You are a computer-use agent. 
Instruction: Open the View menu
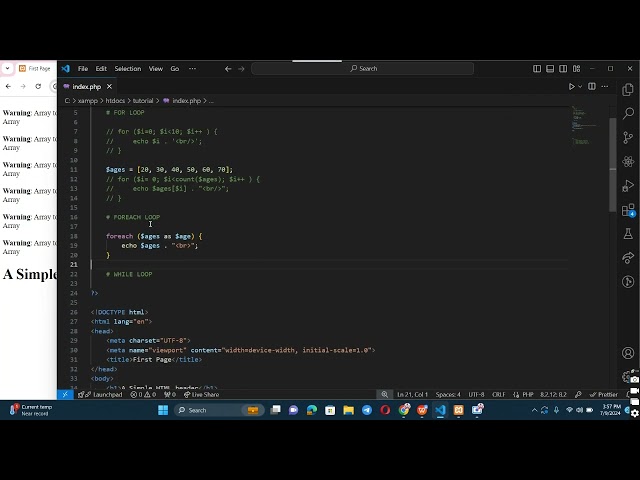[x=156, y=69]
